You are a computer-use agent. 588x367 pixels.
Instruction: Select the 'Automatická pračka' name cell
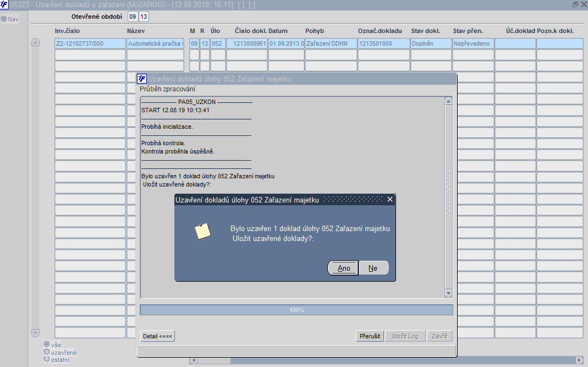click(155, 43)
